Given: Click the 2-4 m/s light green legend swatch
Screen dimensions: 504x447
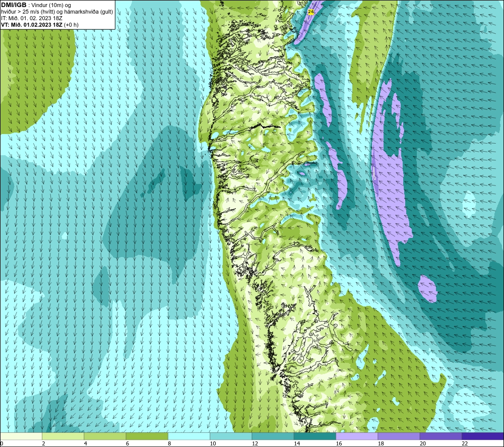Looking at the screenshot, I should (63, 436).
